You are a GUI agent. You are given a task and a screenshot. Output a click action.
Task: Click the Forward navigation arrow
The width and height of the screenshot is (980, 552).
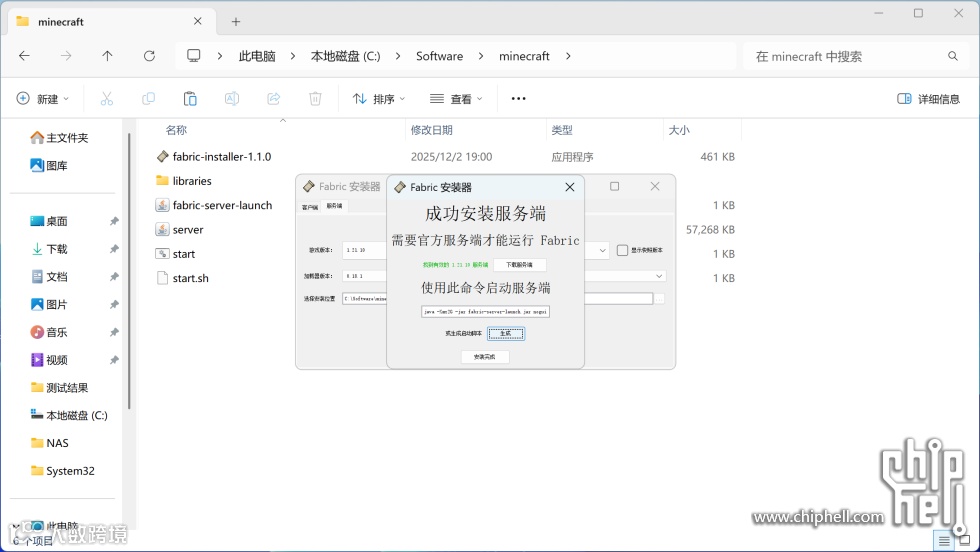(x=66, y=56)
